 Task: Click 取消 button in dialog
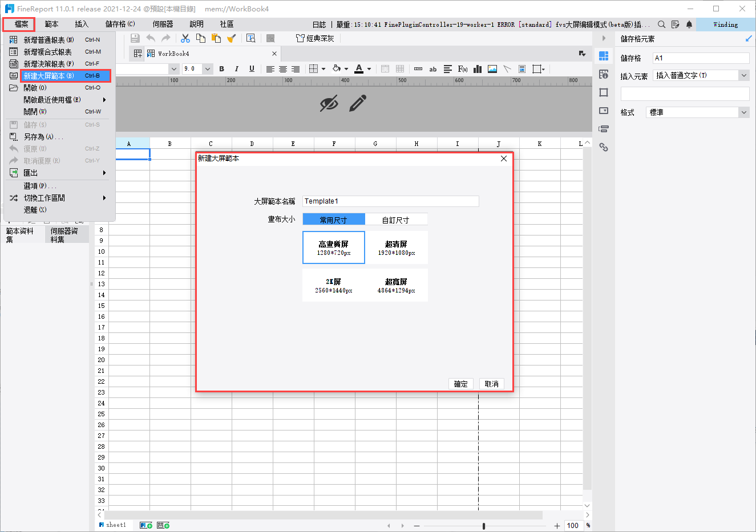[x=492, y=384]
